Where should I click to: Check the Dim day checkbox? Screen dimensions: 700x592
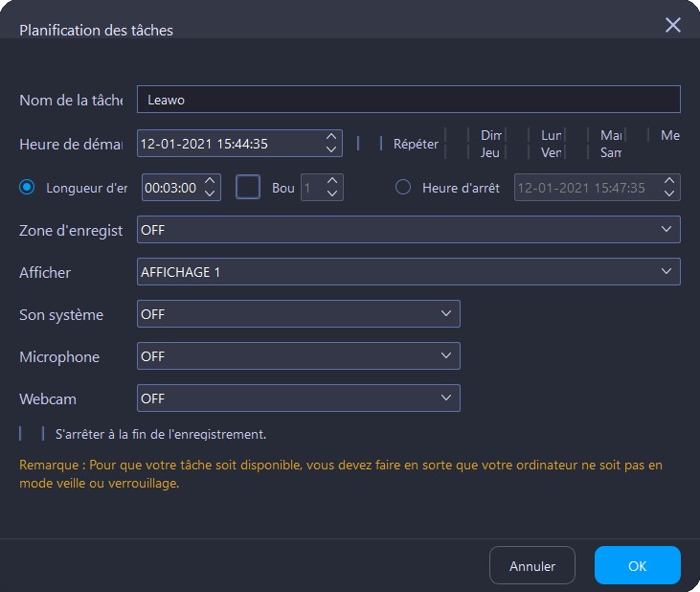pos(457,135)
